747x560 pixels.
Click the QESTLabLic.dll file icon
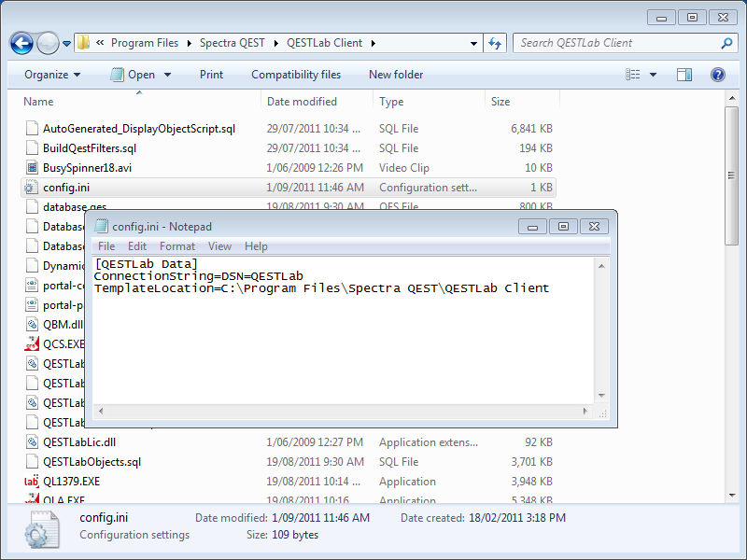tap(32, 442)
